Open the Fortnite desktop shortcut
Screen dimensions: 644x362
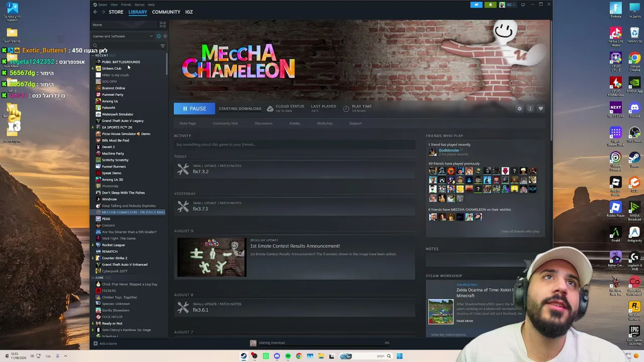[616, 10]
